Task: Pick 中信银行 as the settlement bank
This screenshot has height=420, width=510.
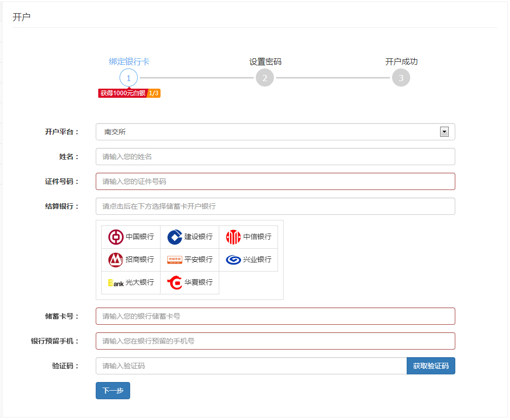Action: [248, 237]
